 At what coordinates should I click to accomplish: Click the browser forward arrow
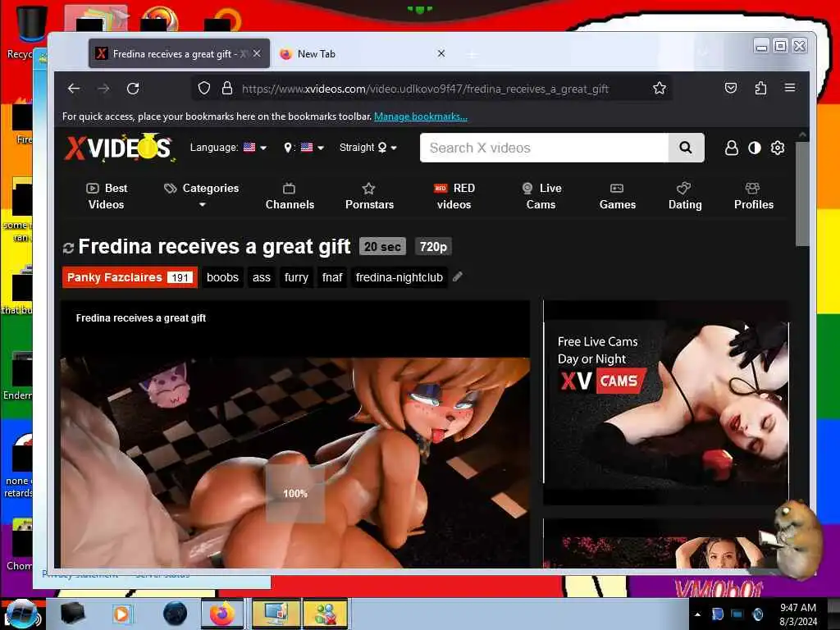click(x=103, y=89)
